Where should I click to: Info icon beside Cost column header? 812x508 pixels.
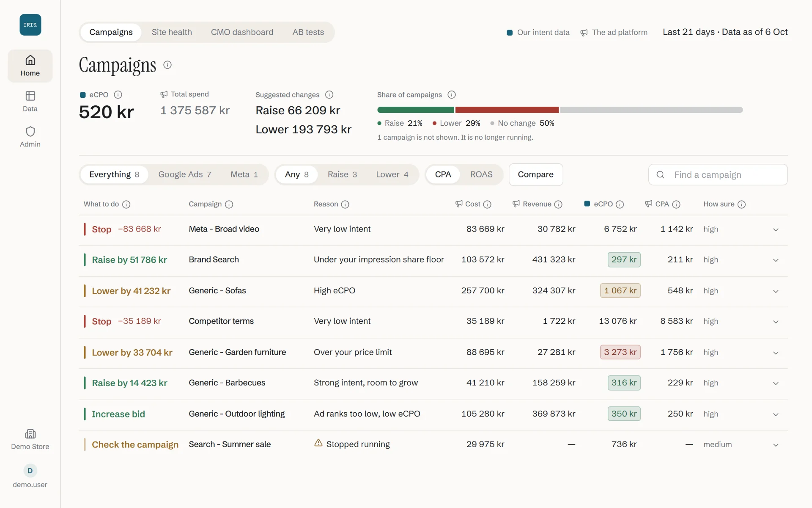pos(487,204)
